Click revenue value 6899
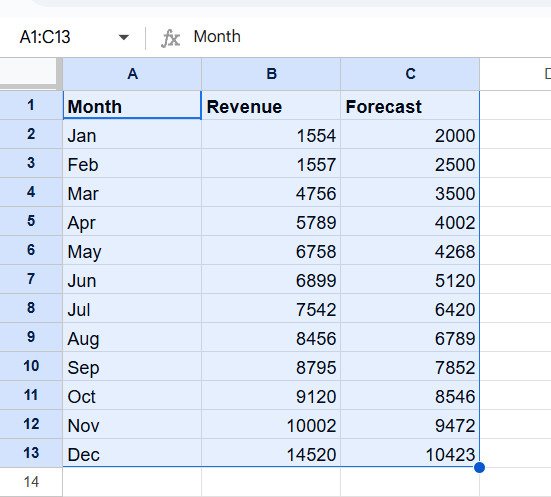Screen dimensions: 551x497 click(x=271, y=279)
